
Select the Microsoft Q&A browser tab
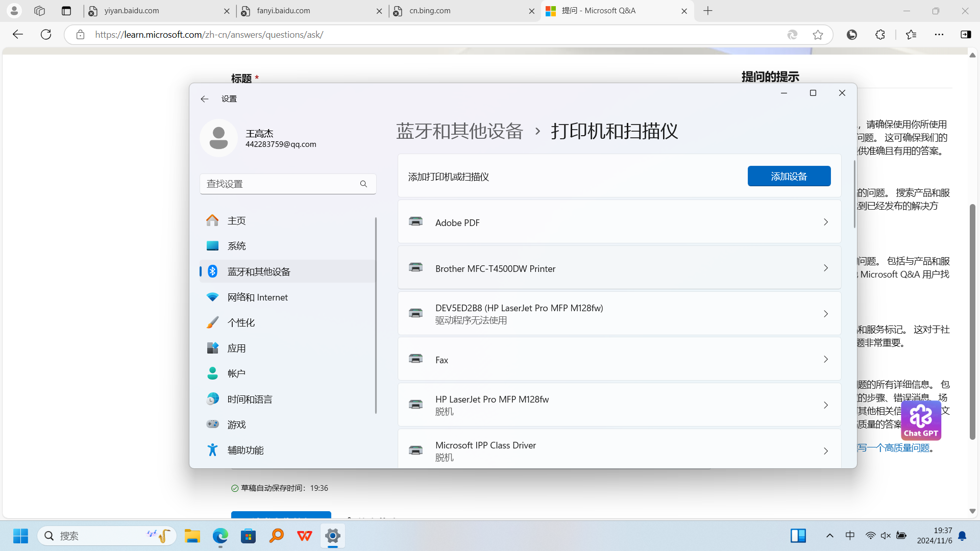click(x=617, y=11)
